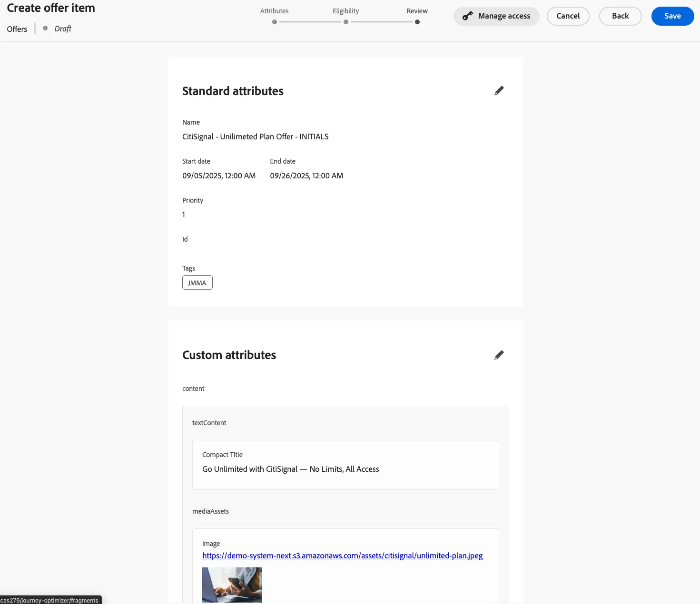
Task: Jump to the Eligibility step
Action: (346, 22)
